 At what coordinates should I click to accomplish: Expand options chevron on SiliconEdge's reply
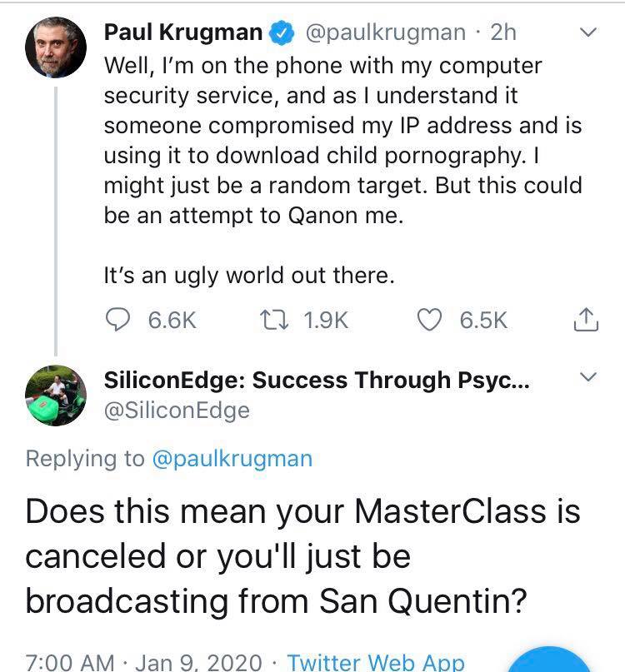[588, 379]
